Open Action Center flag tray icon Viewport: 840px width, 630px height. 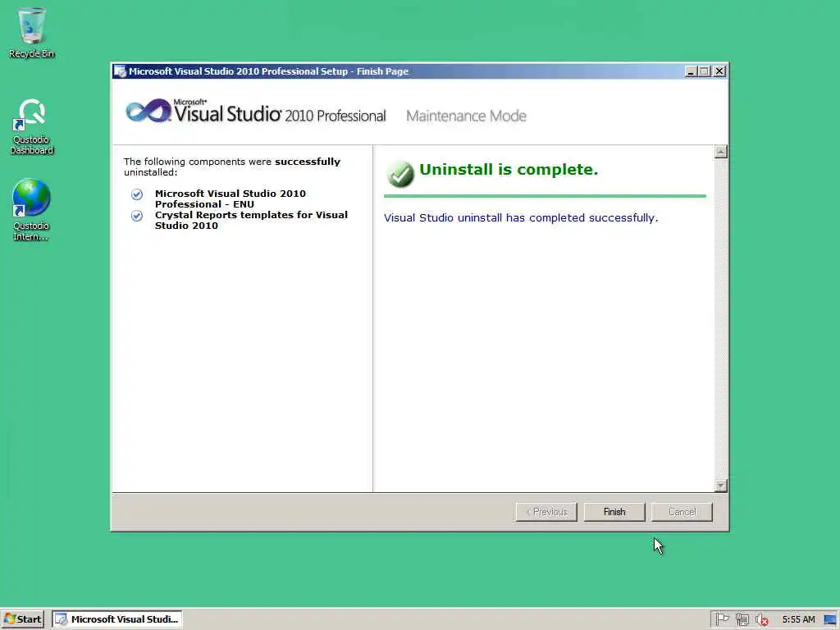click(x=722, y=619)
